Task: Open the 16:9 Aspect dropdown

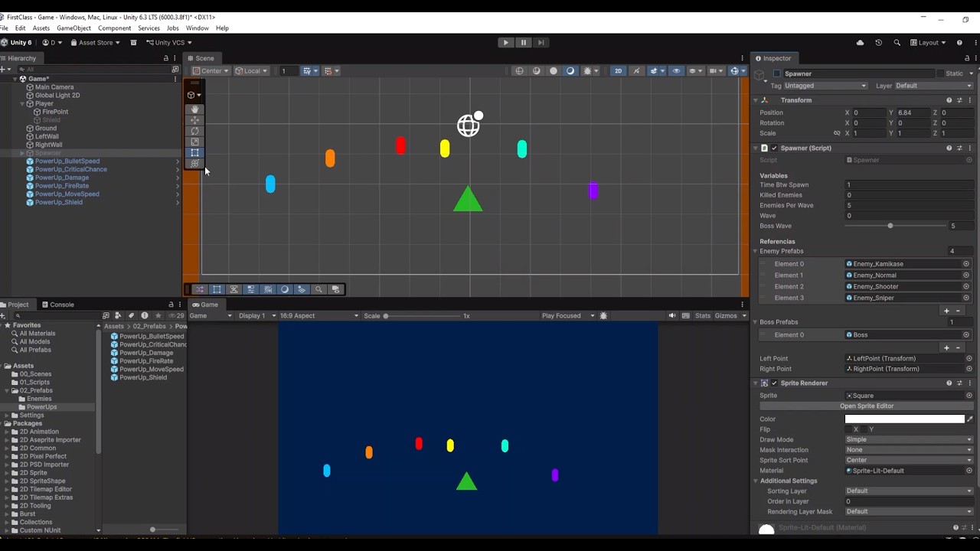Action: 320,315
